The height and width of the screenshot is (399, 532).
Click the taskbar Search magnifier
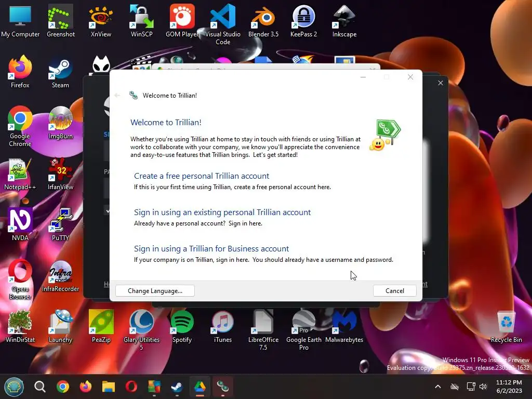pos(39,387)
